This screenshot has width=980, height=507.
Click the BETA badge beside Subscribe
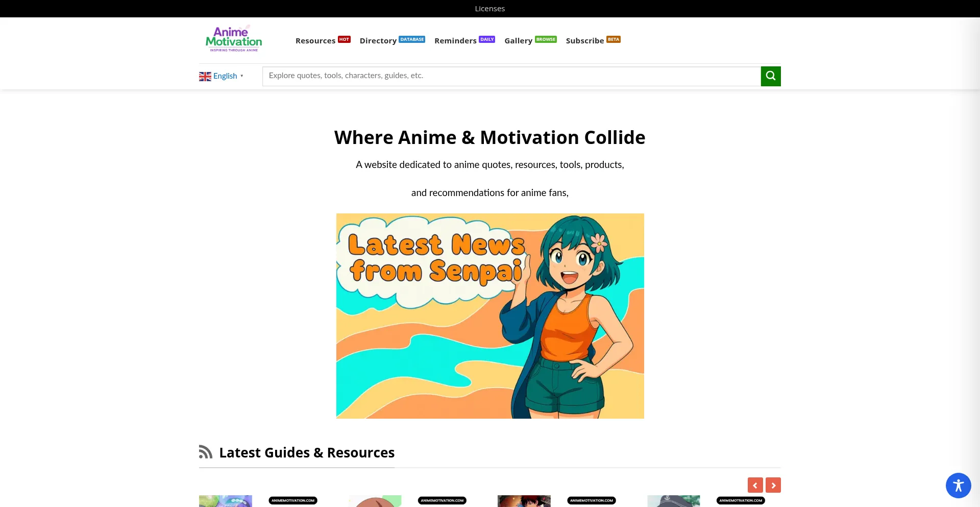coord(614,39)
